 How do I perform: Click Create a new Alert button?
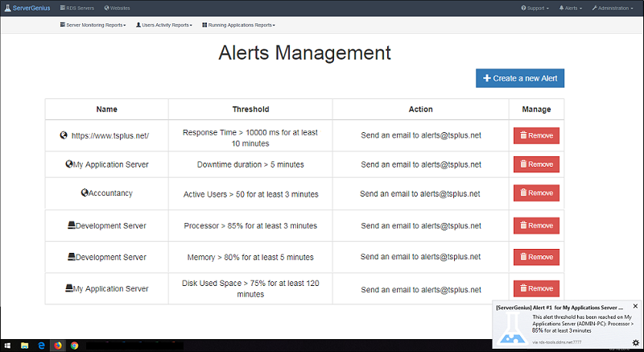(x=520, y=78)
